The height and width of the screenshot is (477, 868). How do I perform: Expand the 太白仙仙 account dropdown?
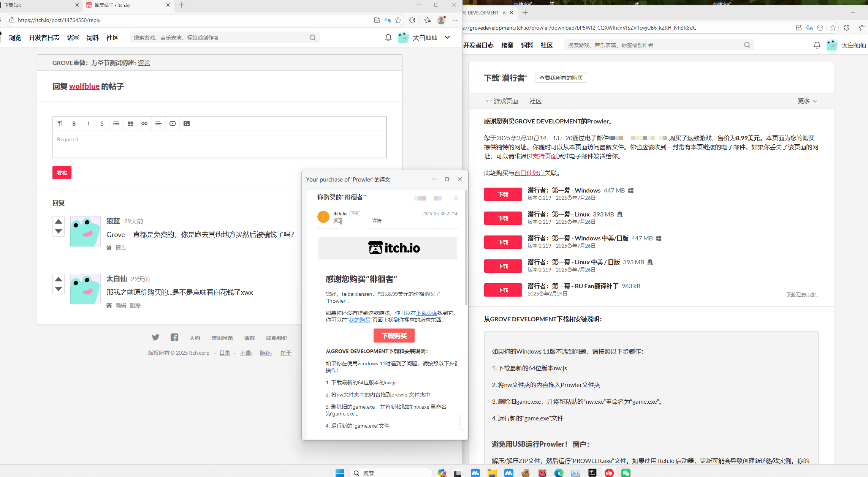447,37
